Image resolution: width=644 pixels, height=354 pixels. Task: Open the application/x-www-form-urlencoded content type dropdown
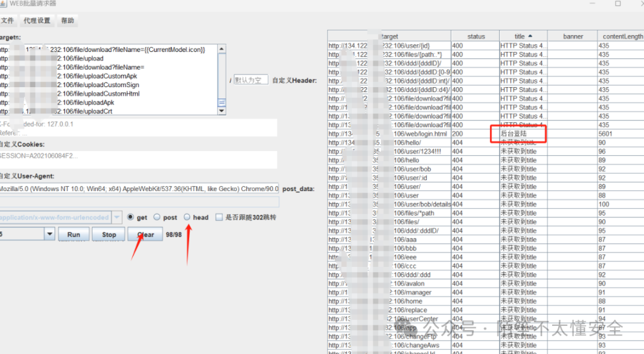117,217
